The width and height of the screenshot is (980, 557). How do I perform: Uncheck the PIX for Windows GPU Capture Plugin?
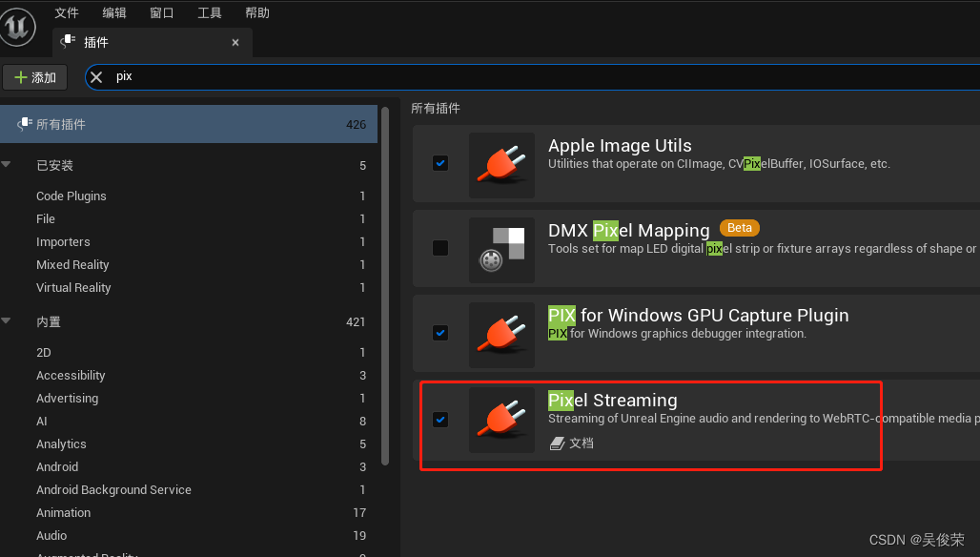(440, 333)
